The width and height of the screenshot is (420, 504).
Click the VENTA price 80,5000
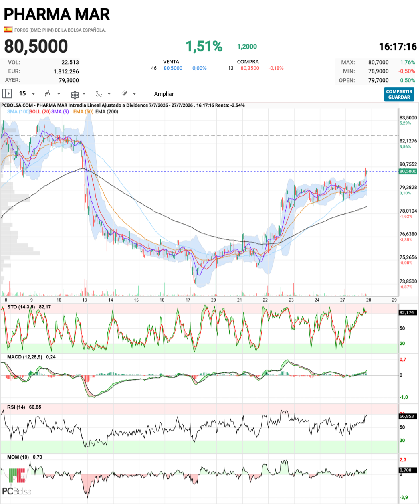(x=173, y=68)
